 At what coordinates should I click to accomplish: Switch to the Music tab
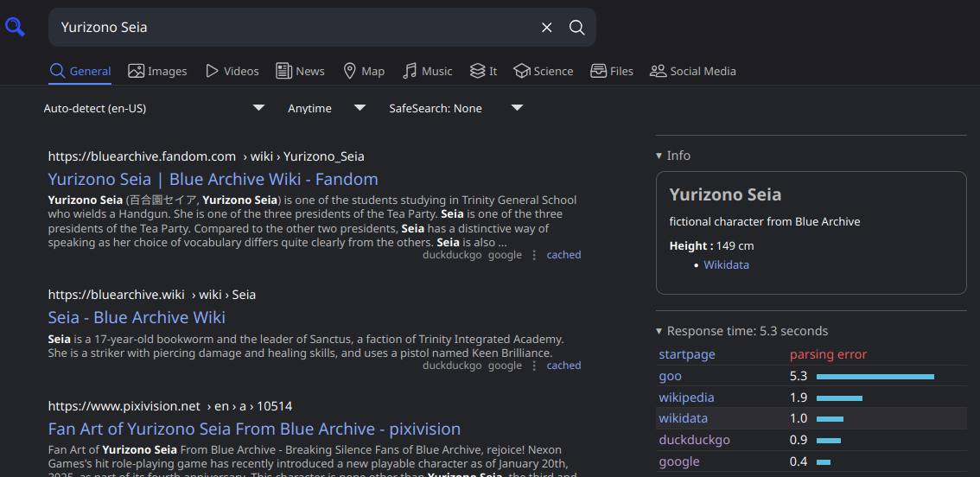(428, 71)
